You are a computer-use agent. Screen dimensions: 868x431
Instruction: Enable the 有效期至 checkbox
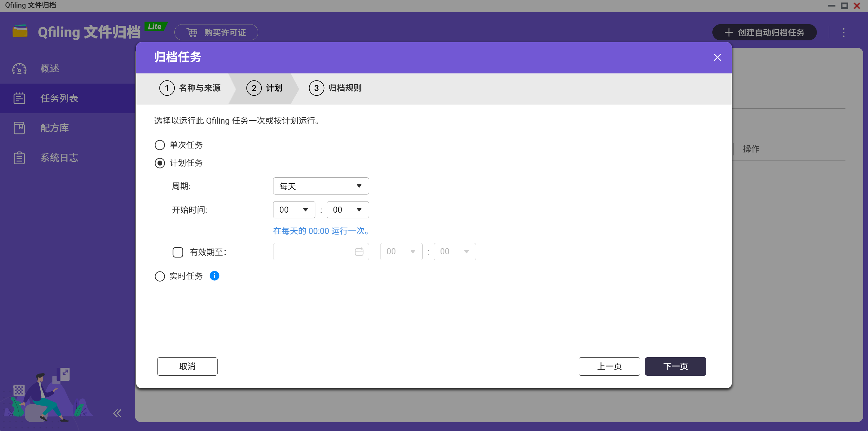[178, 252]
